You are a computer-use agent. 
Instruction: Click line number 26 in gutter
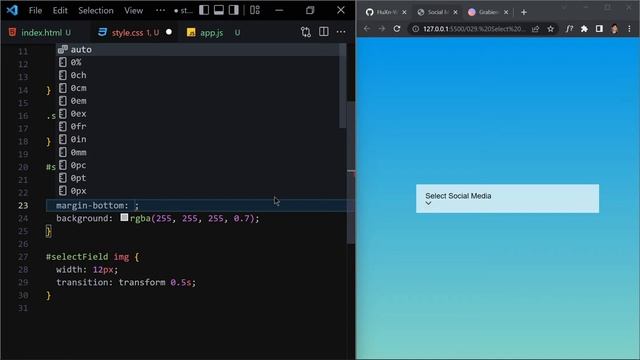pyautogui.click(x=23, y=244)
